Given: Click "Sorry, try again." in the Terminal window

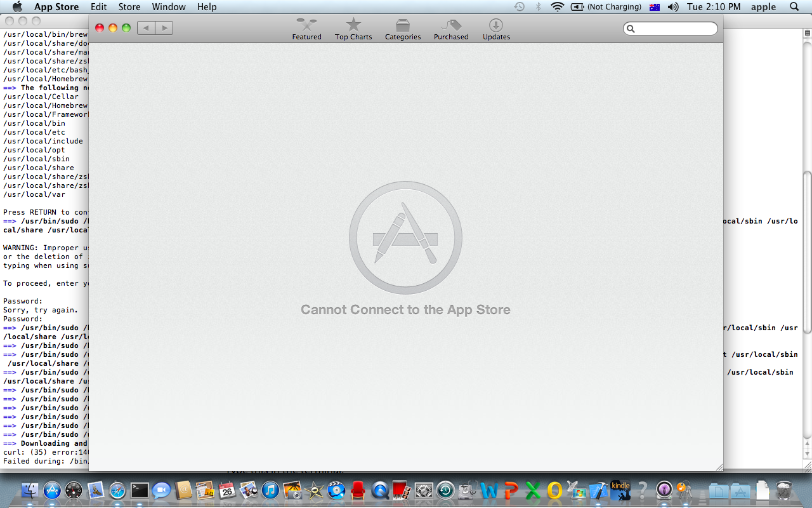Looking at the screenshot, I should (x=41, y=310).
